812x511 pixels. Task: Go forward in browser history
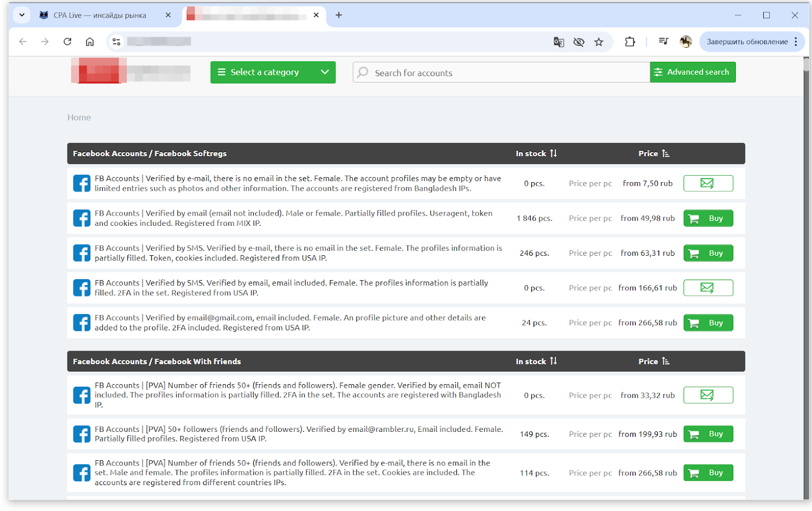pyautogui.click(x=45, y=42)
